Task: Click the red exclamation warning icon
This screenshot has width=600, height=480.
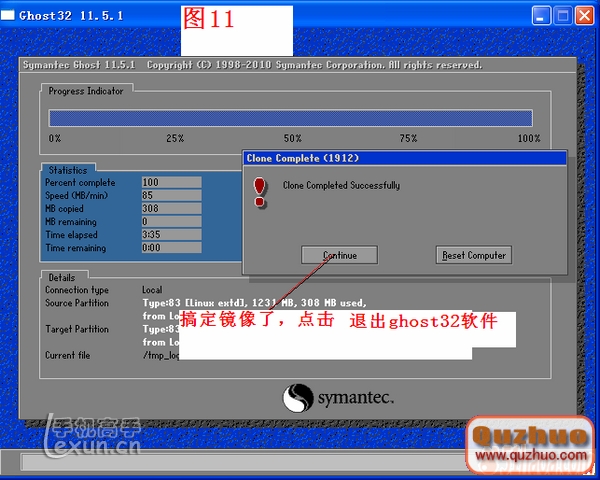Action: [259, 193]
